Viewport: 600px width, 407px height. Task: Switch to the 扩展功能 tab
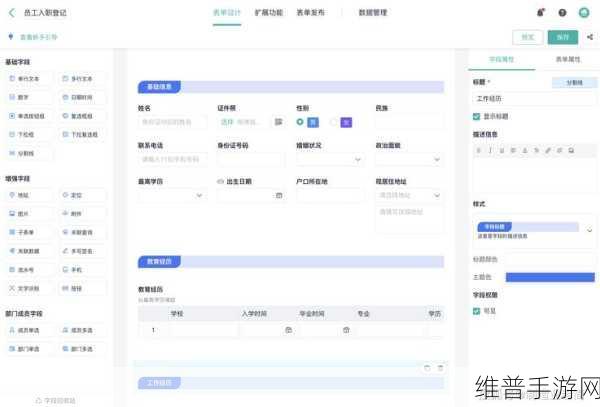[269, 13]
